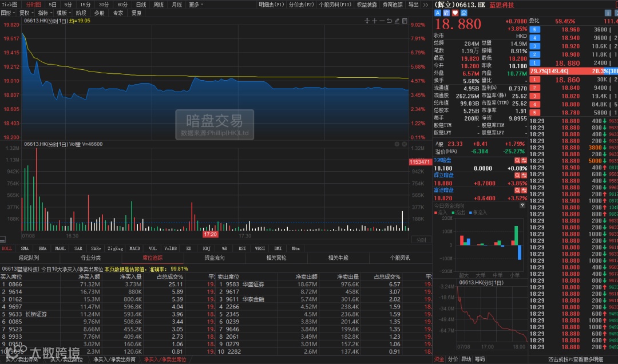The width and height of the screenshot is (618, 364).
Task: Click buy seat row 0866
Action: [108, 284]
